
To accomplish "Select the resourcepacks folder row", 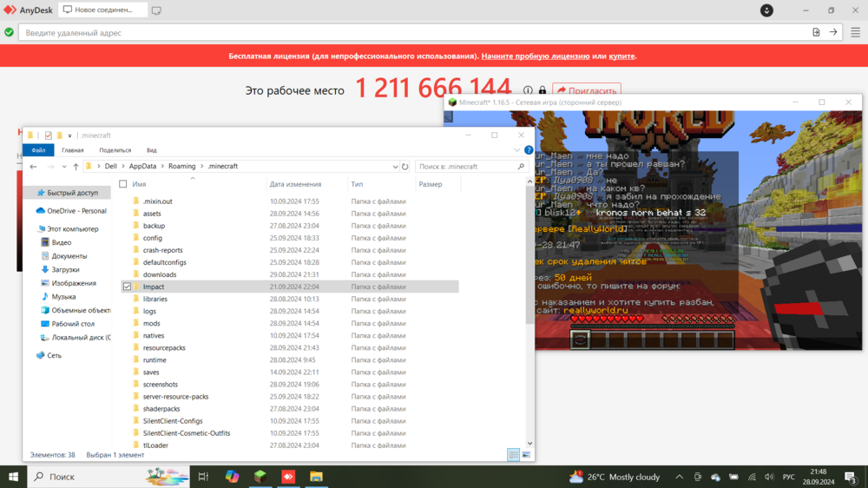I will (290, 347).
